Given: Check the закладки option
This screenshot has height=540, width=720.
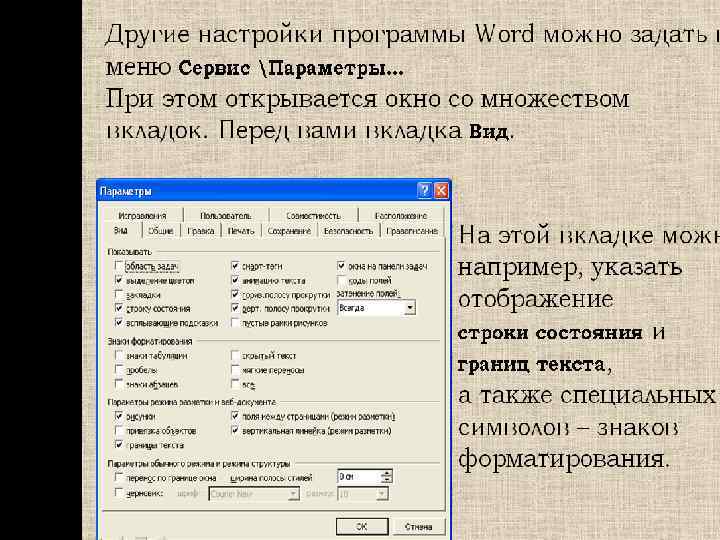Looking at the screenshot, I should 119,294.
